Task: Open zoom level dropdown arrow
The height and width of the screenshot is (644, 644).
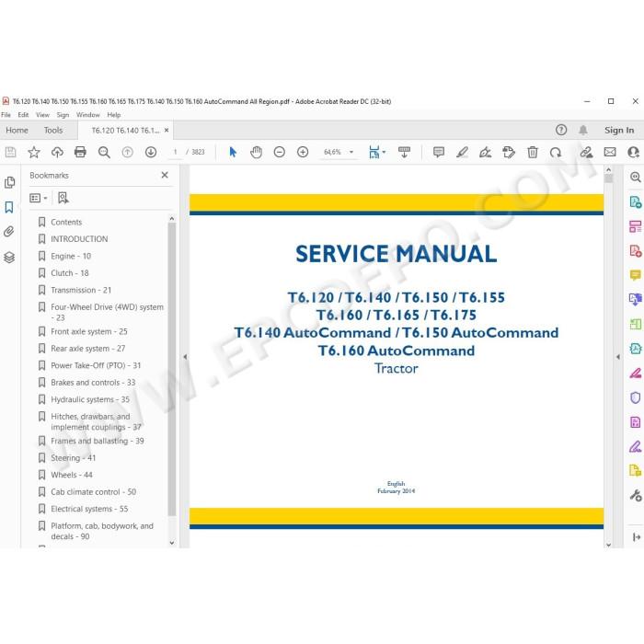Action: [x=351, y=152]
